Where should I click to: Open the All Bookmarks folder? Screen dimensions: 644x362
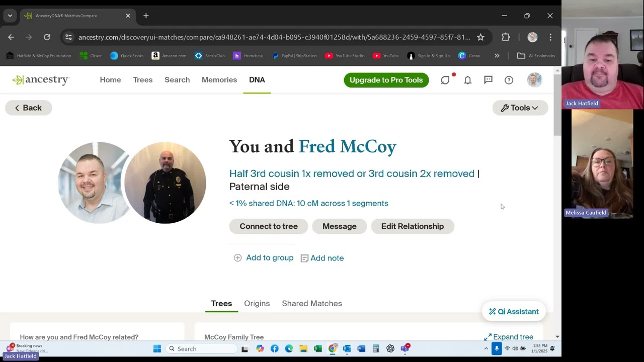point(536,56)
